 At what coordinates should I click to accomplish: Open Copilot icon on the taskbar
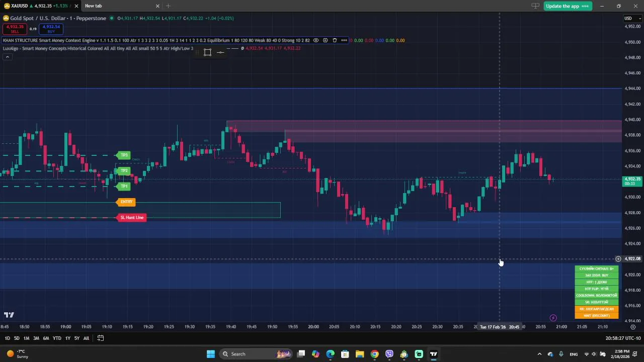click(315, 354)
